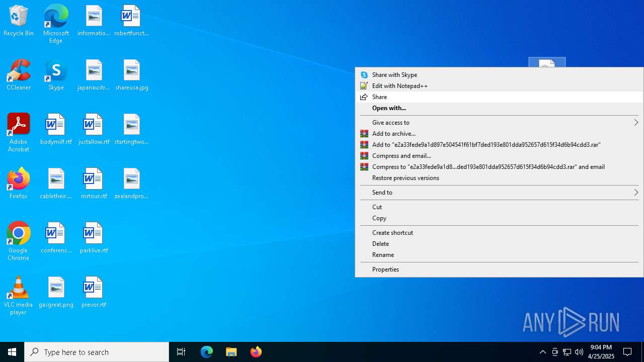The height and width of the screenshot is (362, 644).
Task: Select the startingtwo... image file
Action: pos(131,130)
